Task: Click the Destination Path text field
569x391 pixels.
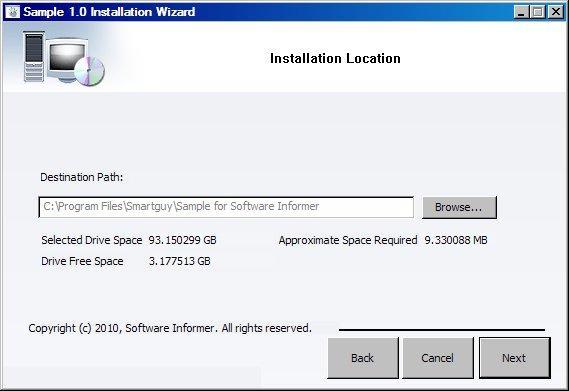Action: 226,207
